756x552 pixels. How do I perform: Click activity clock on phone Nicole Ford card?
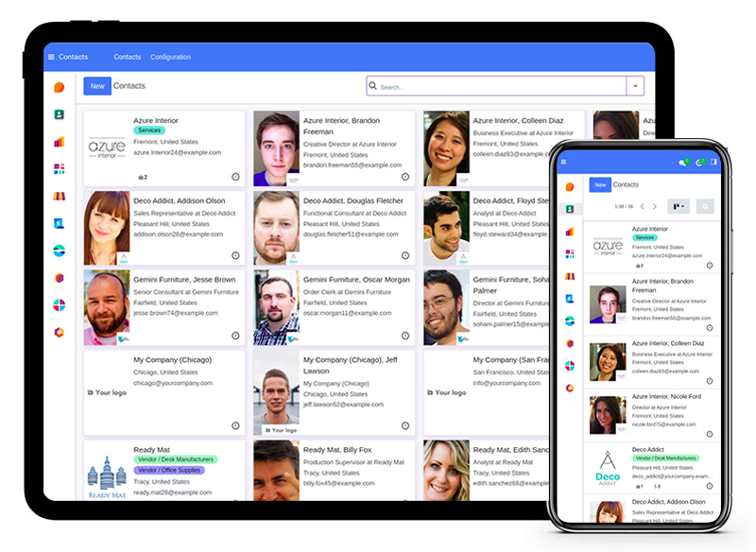tap(710, 434)
